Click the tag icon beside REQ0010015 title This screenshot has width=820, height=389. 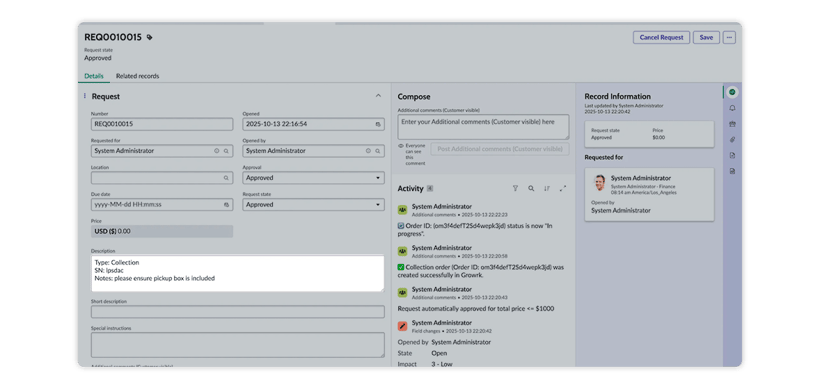[150, 38]
